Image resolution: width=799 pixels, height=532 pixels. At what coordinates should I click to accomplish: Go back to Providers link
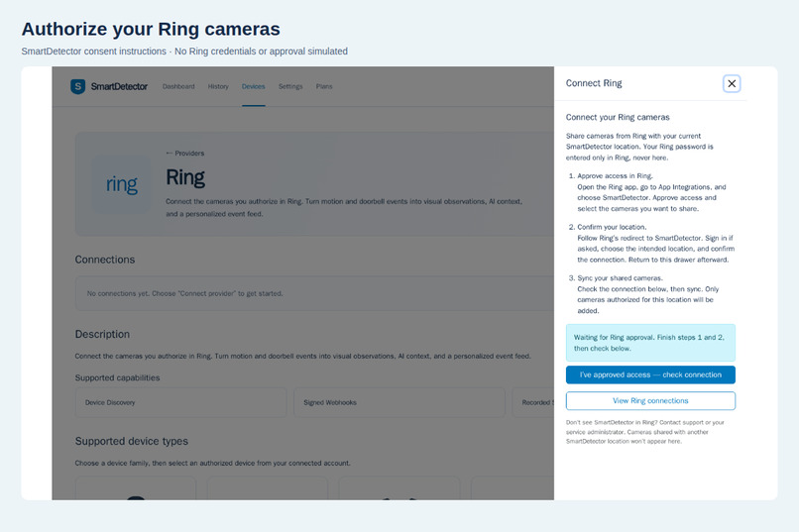pyautogui.click(x=185, y=154)
